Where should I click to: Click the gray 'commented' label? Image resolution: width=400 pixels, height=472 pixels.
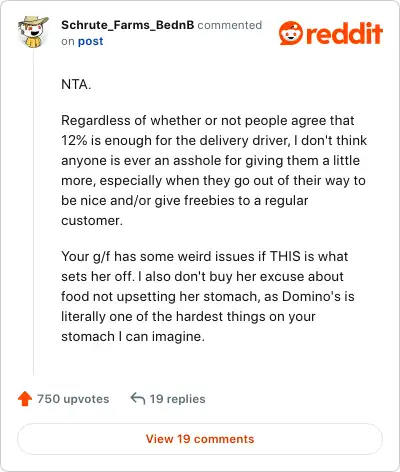(x=230, y=25)
